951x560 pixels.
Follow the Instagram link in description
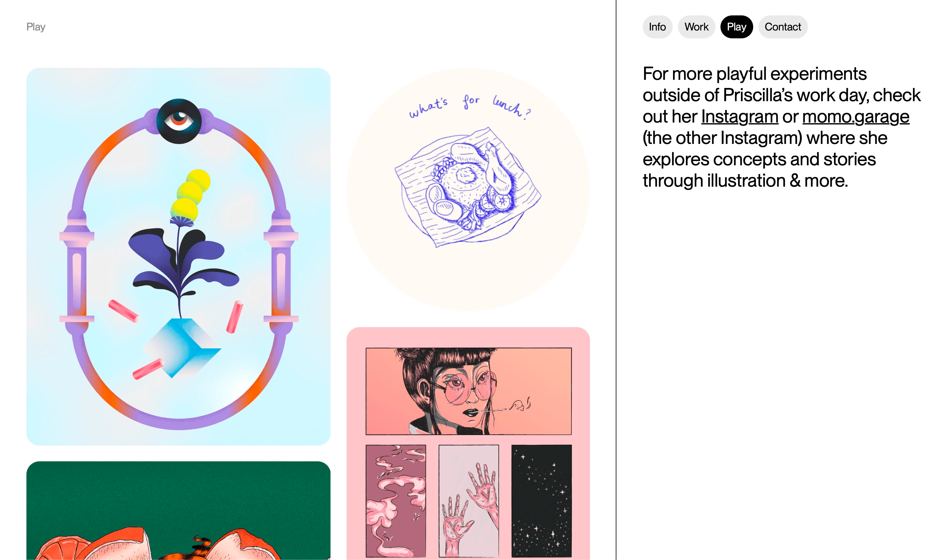(x=739, y=117)
